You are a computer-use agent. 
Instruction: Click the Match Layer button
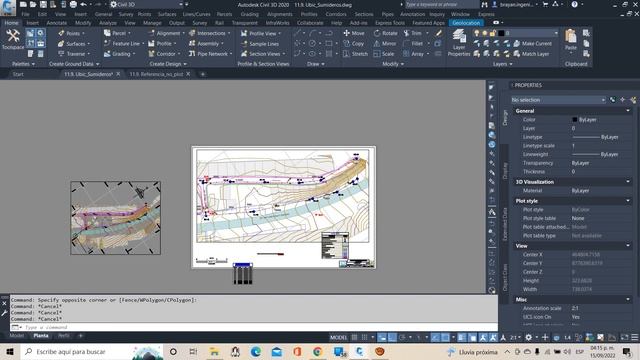pyautogui.click(x=531, y=53)
